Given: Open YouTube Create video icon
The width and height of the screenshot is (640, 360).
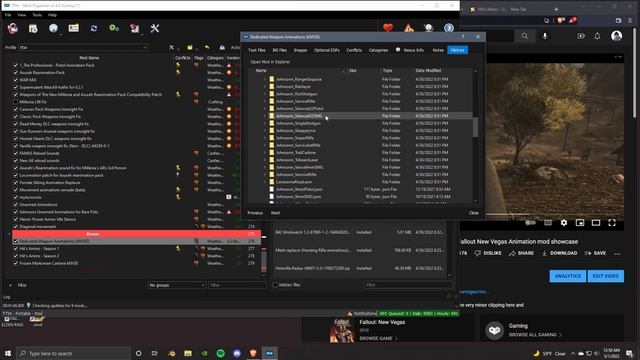Looking at the screenshot, I should tap(581, 36).
